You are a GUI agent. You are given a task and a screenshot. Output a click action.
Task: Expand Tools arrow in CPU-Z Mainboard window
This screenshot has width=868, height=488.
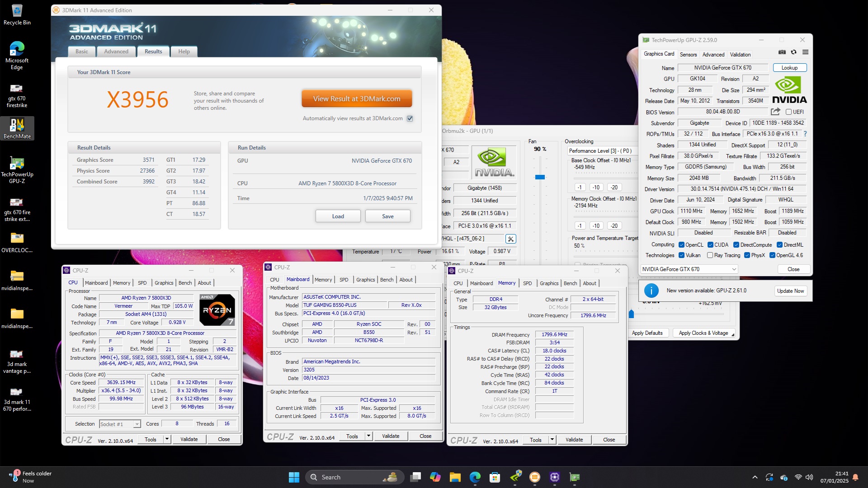(368, 436)
